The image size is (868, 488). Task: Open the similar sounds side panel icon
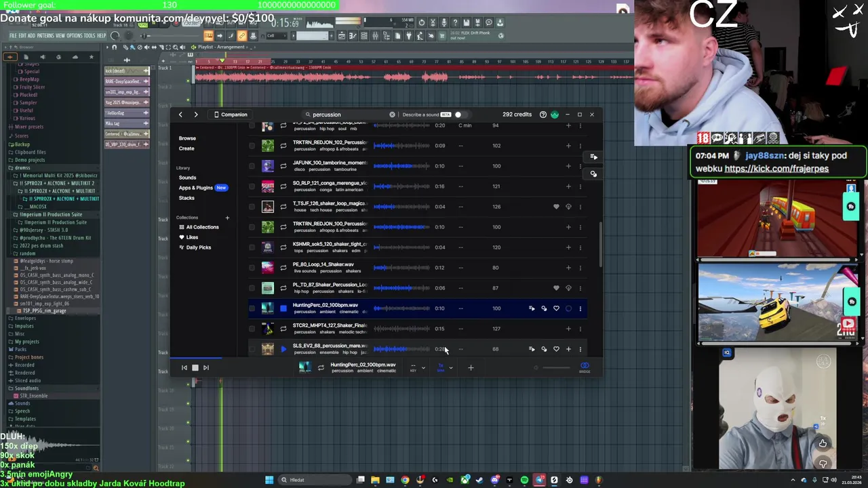pyautogui.click(x=593, y=174)
